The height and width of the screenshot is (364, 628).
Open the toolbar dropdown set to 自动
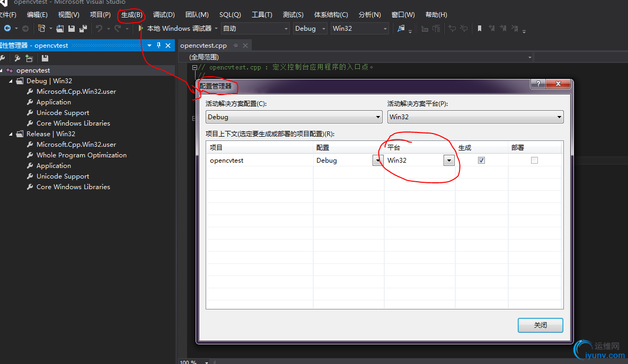255,29
